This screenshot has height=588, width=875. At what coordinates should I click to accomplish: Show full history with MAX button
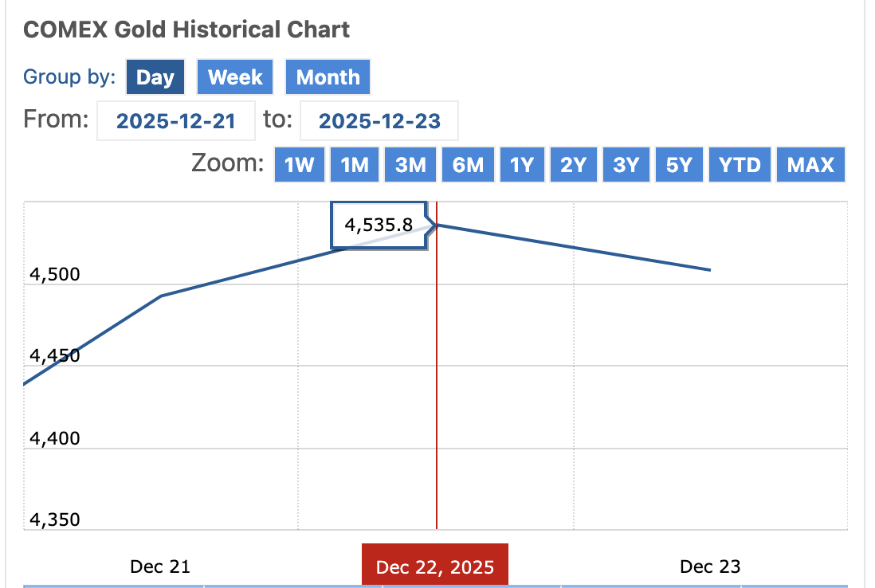(810, 165)
